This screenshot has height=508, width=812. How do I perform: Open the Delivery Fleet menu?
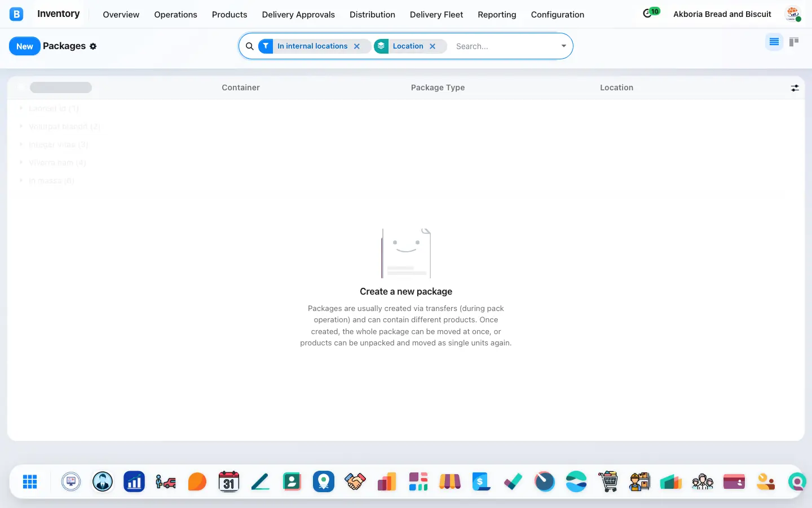point(436,15)
